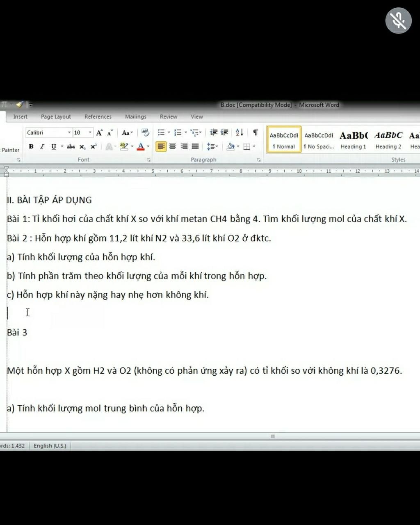This screenshot has height=525, width=420.
Task: Toggle align text left
Action: click(161, 146)
